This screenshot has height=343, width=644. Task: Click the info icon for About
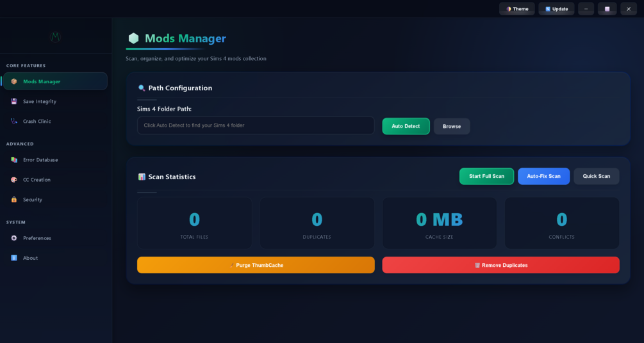point(14,258)
